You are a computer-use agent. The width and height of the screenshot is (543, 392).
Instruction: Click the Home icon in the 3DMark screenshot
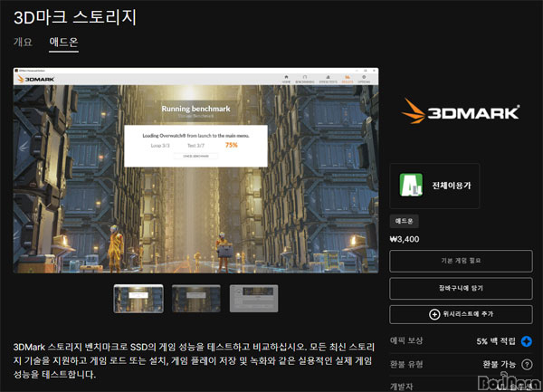286,79
